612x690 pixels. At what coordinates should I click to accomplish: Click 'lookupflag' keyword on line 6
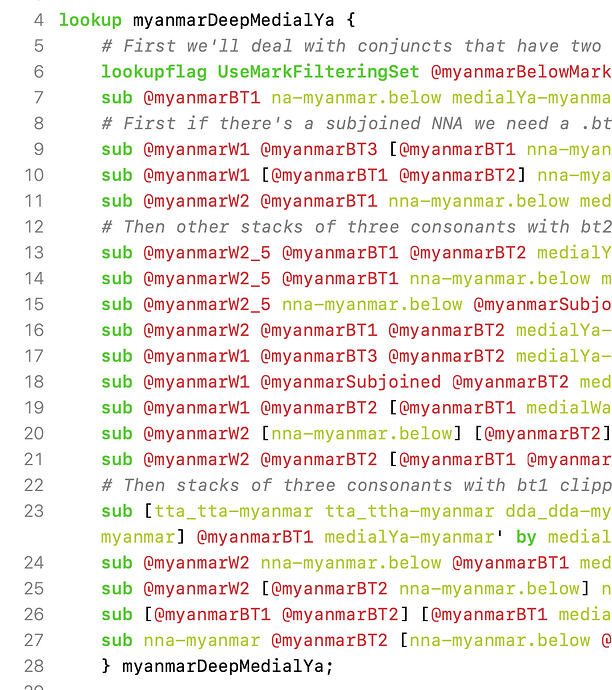[154, 72]
